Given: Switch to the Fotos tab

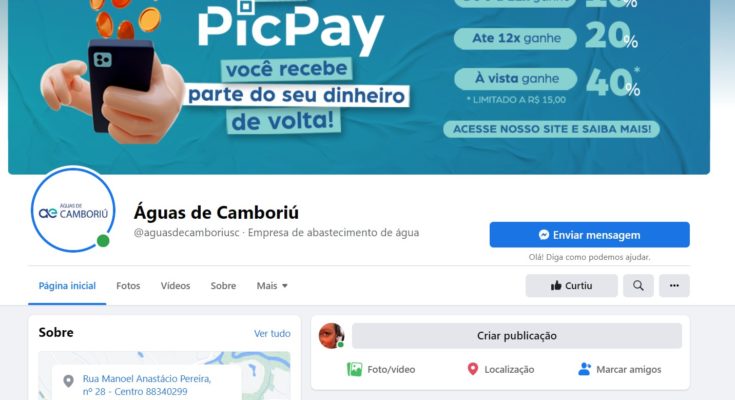Looking at the screenshot, I should pyautogui.click(x=128, y=286).
